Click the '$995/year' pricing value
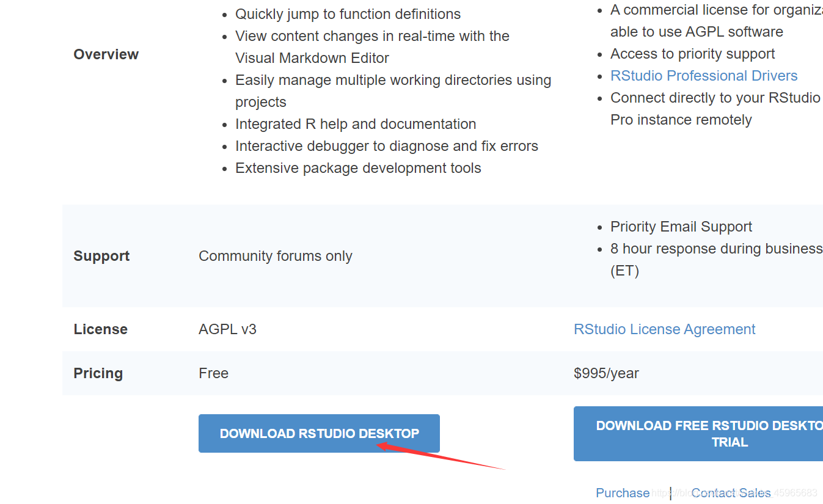 pos(606,373)
